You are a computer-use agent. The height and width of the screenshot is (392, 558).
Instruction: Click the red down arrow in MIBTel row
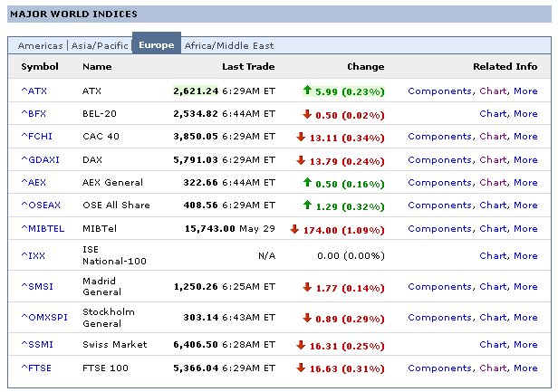[294, 229]
